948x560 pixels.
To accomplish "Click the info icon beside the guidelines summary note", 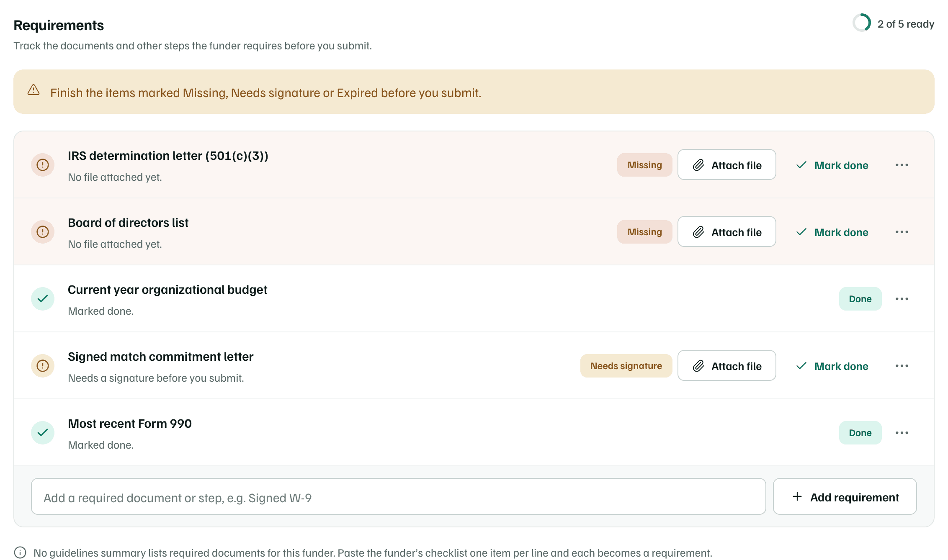I will (20, 552).
